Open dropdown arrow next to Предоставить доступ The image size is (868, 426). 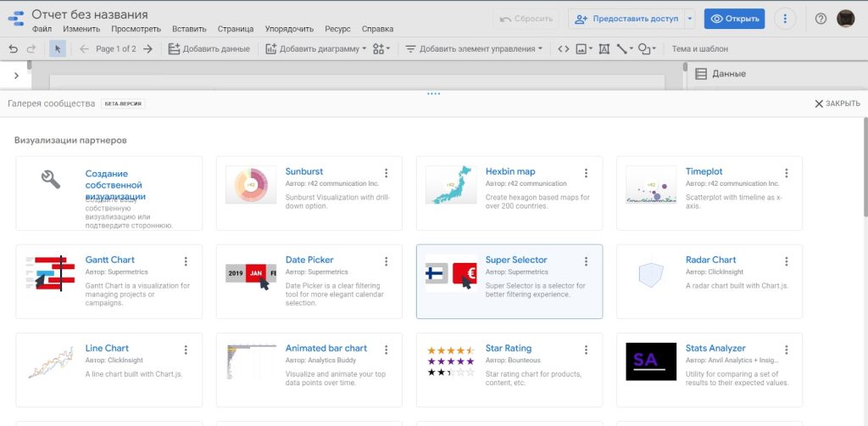point(690,19)
